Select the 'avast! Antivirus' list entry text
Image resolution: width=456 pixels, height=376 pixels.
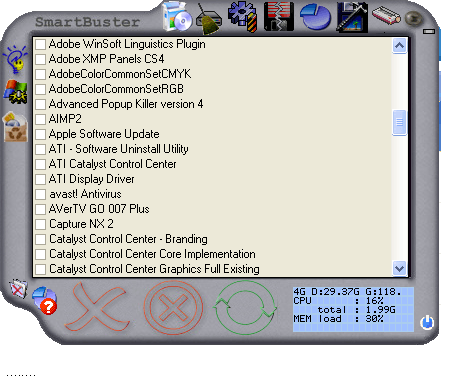point(85,194)
